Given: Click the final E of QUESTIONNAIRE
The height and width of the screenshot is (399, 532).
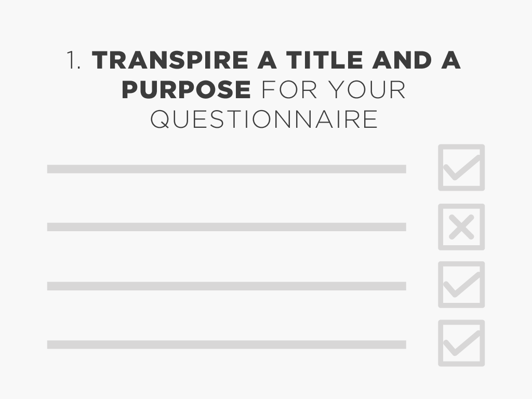Looking at the screenshot, I should [x=370, y=119].
